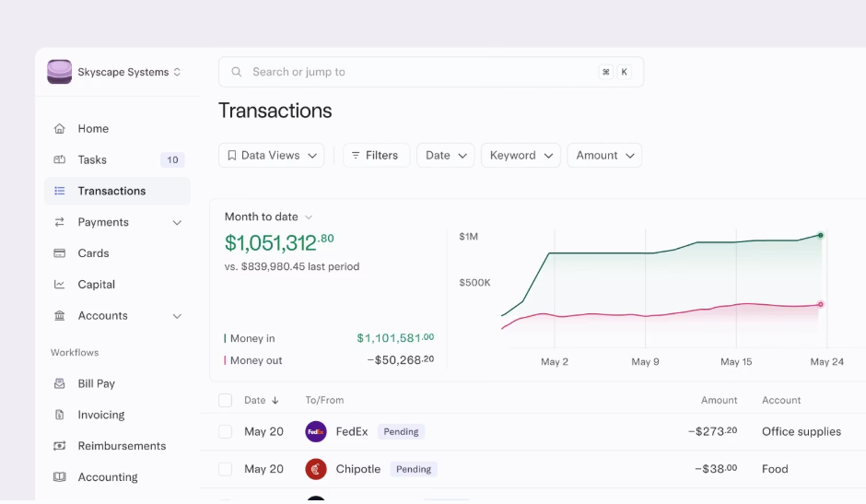Select Transactions in the sidebar
Image resolution: width=866 pixels, height=504 pixels.
pyautogui.click(x=117, y=192)
